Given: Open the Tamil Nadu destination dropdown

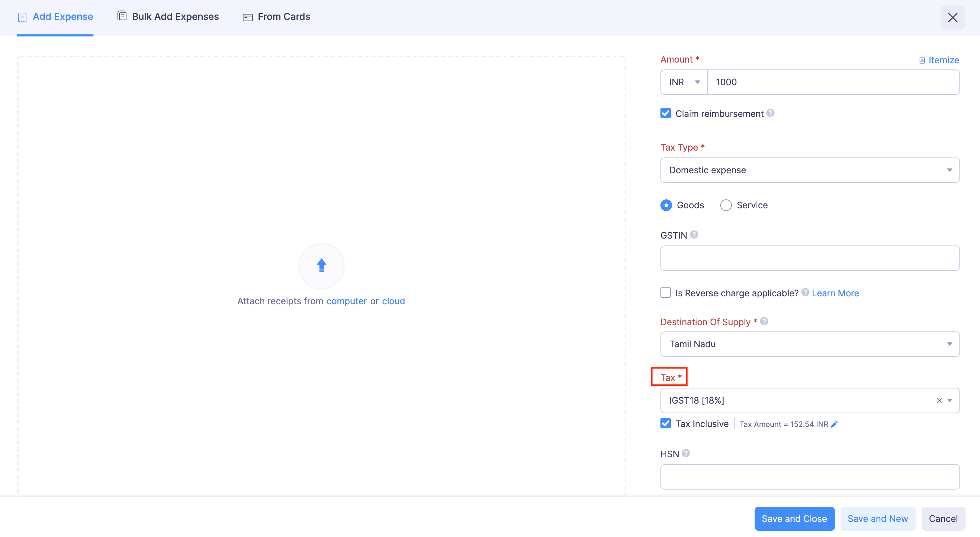Looking at the screenshot, I should (x=810, y=344).
